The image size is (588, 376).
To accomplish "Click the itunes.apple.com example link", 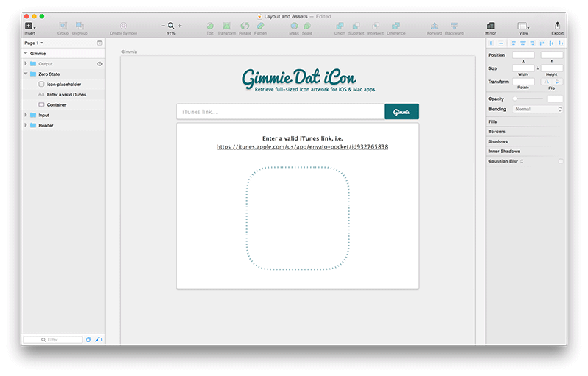I will [x=302, y=147].
